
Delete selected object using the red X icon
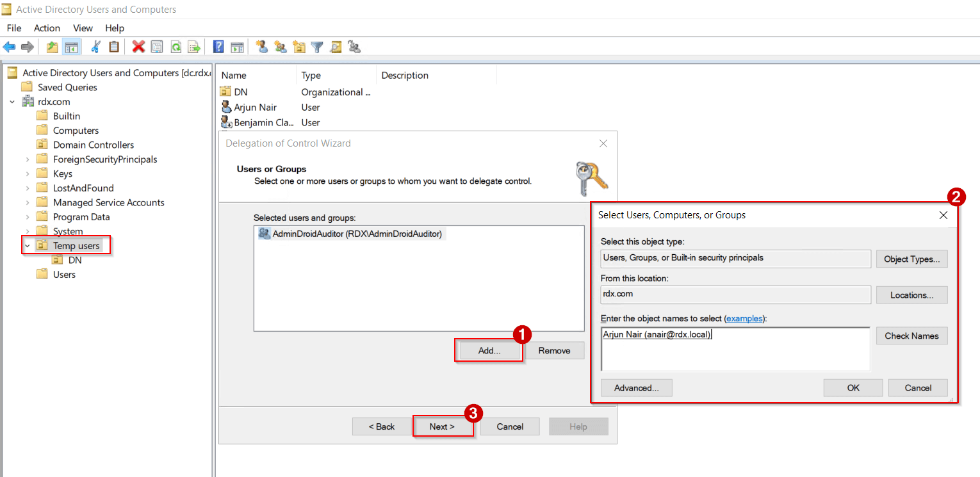coord(138,46)
